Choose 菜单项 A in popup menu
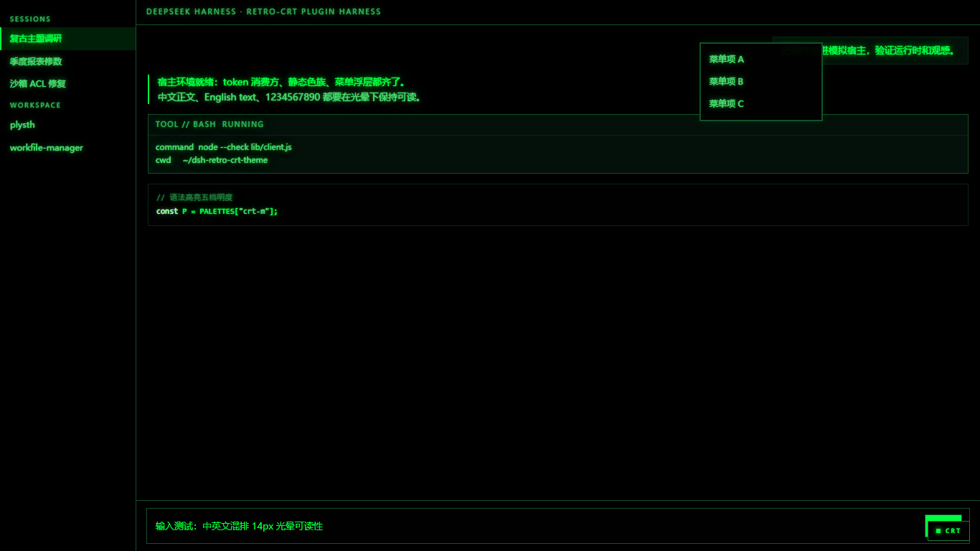 click(x=760, y=60)
